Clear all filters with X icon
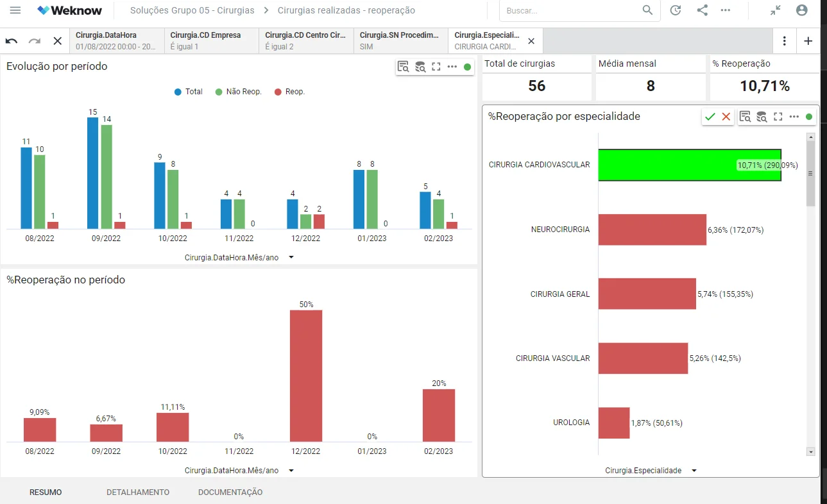Image resolution: width=827 pixels, height=504 pixels. pyautogui.click(x=58, y=41)
